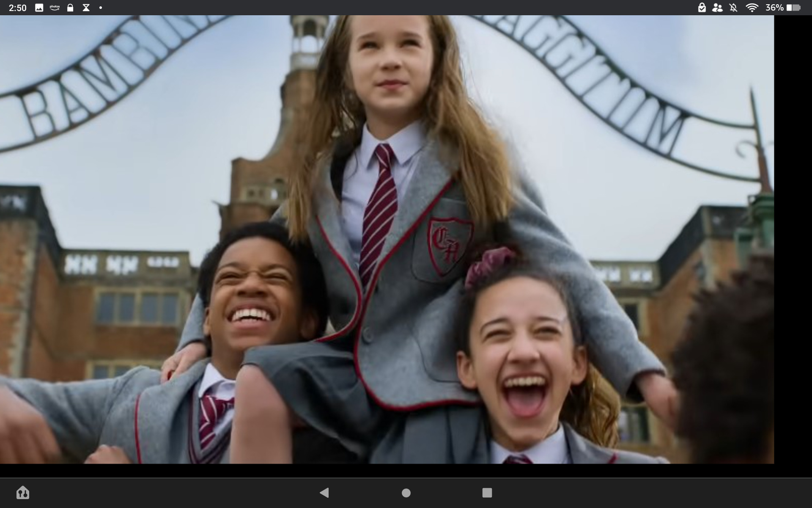
Task: Tap the Wi-Fi signal status icon
Action: click(752, 8)
